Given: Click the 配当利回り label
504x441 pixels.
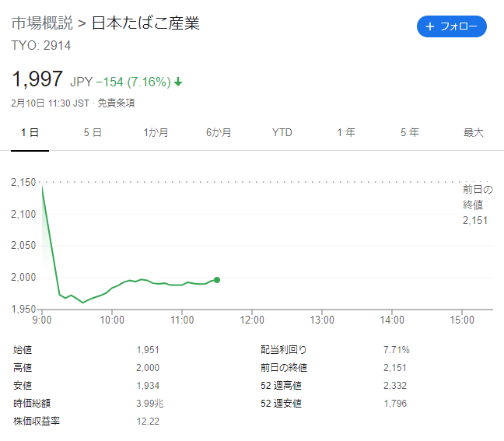Looking at the screenshot, I should [283, 350].
